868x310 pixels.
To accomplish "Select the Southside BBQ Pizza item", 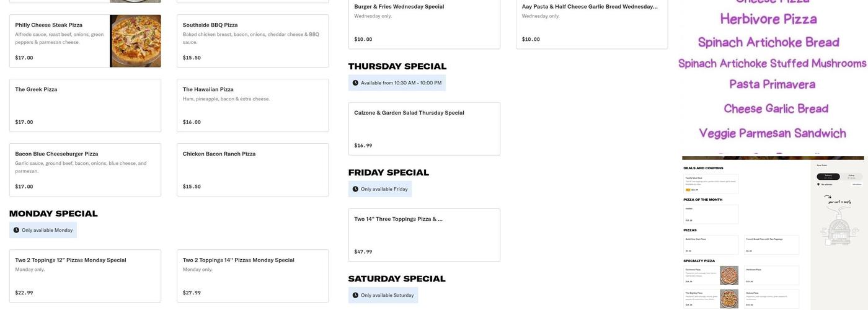I will [252, 41].
